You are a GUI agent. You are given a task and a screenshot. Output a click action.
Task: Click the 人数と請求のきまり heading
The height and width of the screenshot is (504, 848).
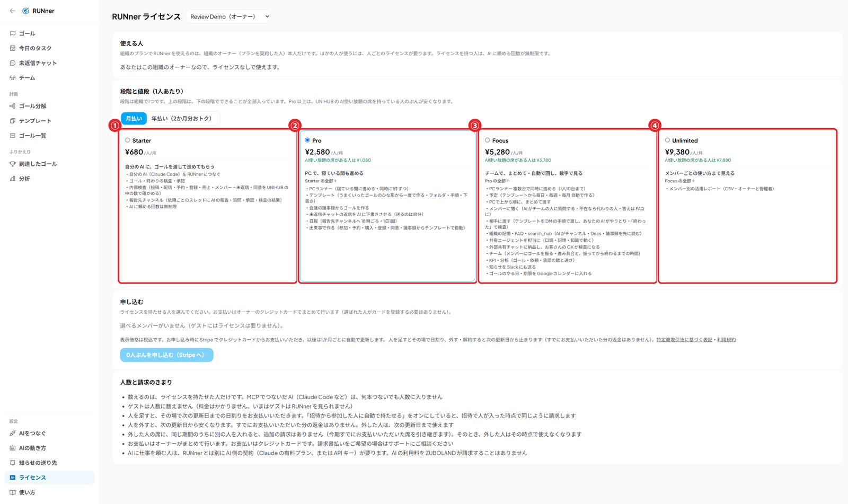tap(146, 383)
